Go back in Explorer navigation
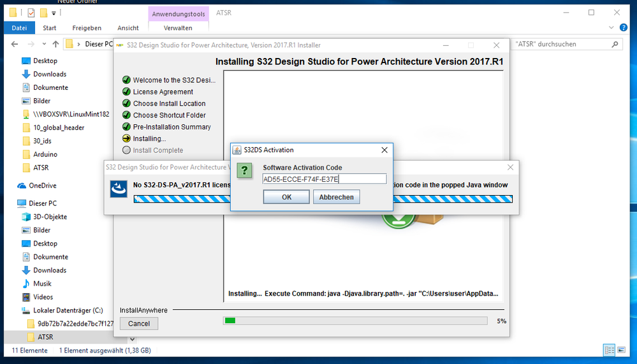637x364 pixels. (x=15, y=44)
